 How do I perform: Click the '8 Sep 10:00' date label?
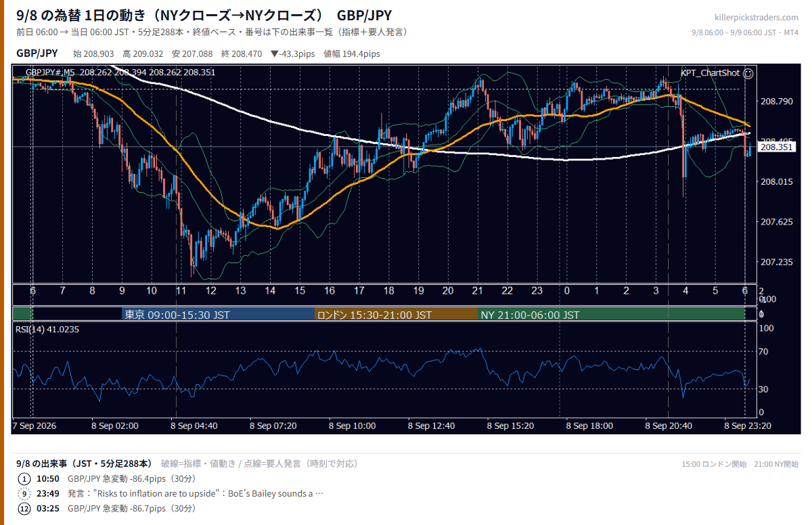(352, 426)
